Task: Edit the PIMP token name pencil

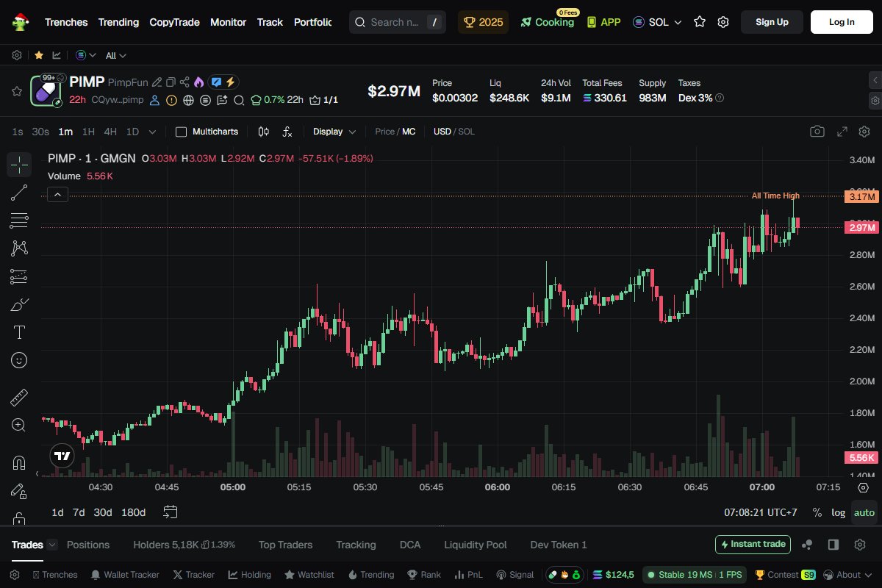Action: [x=157, y=82]
